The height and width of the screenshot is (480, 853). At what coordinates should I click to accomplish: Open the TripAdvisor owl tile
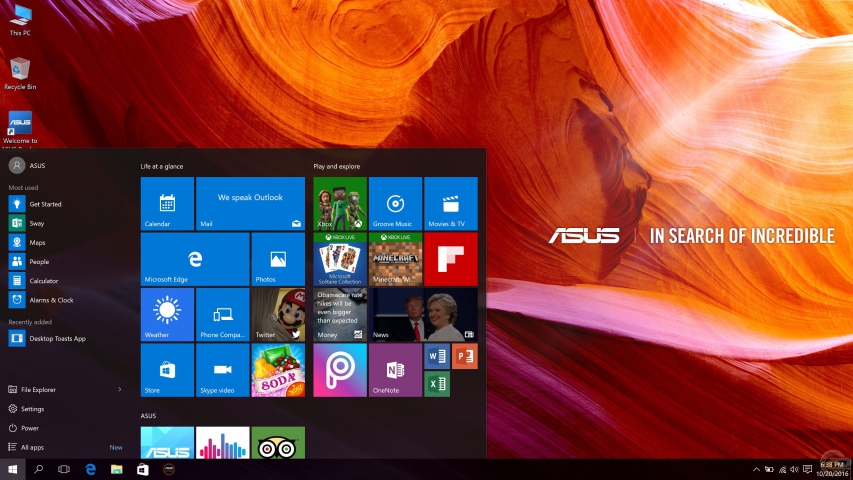click(x=278, y=442)
